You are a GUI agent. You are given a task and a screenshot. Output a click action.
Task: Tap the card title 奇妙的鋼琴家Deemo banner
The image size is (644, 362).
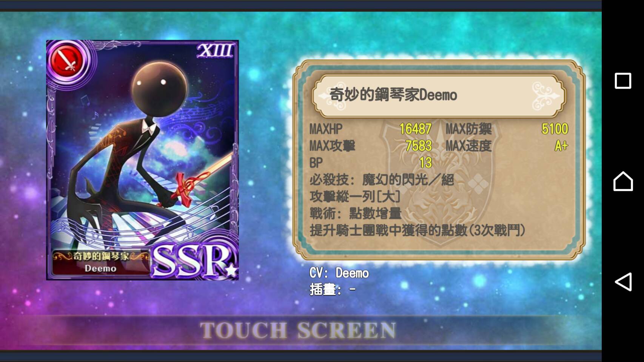pos(439,95)
